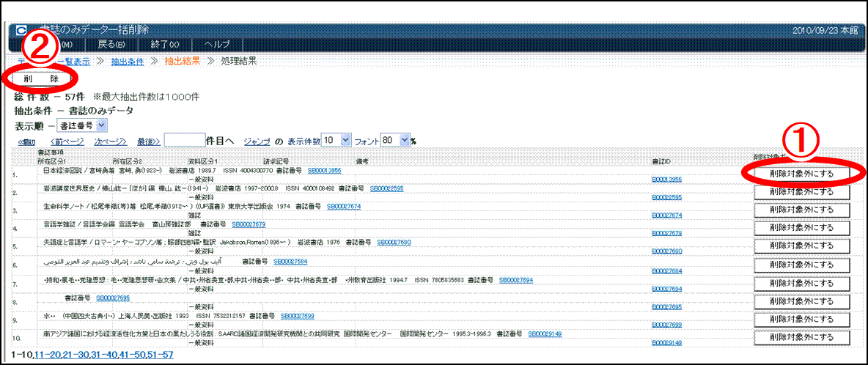Click title text 言語学雑誌 in row 4
Image resolution: width=868 pixels, height=365 pixels.
tap(58, 224)
